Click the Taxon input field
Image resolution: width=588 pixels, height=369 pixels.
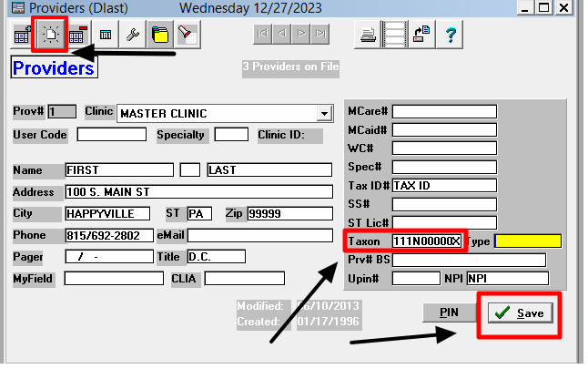point(427,241)
